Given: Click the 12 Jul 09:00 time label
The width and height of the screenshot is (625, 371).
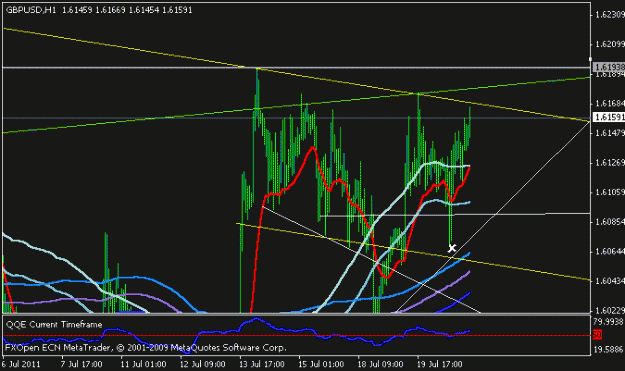Looking at the screenshot, I should pos(202,364).
